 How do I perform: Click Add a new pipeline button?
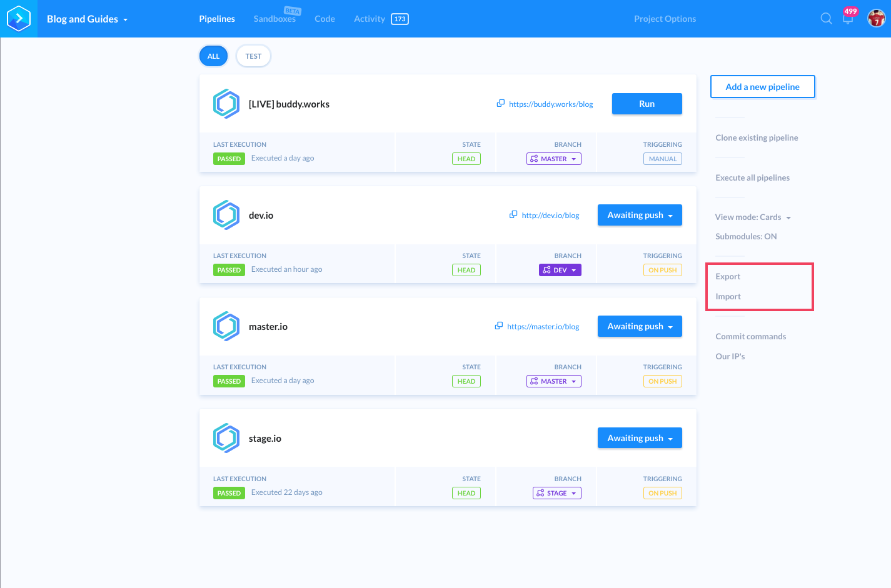762,87
